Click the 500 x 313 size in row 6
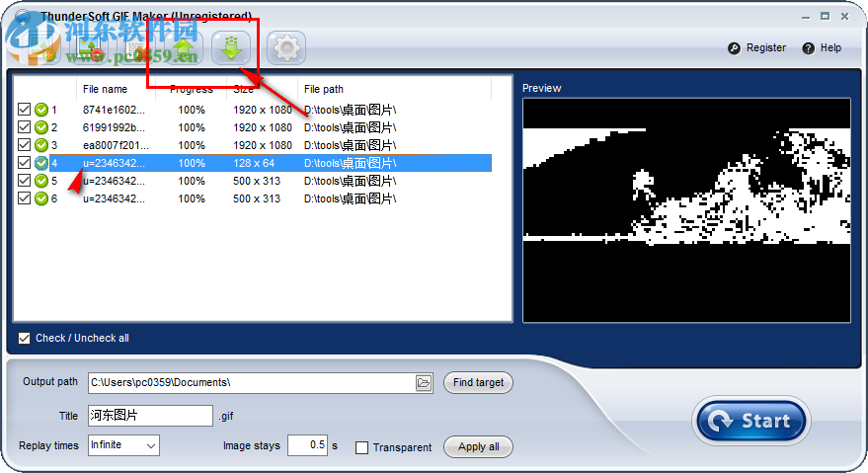 tap(257, 198)
